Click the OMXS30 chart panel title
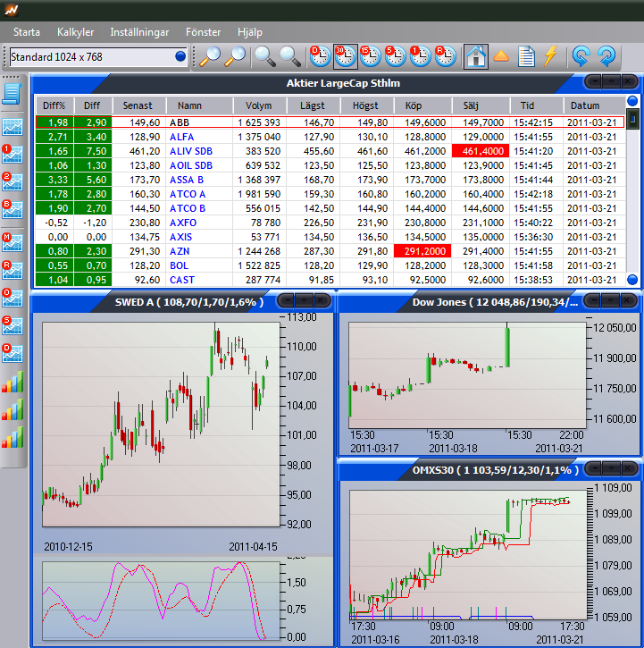This screenshot has height=648, width=644. 496,470
